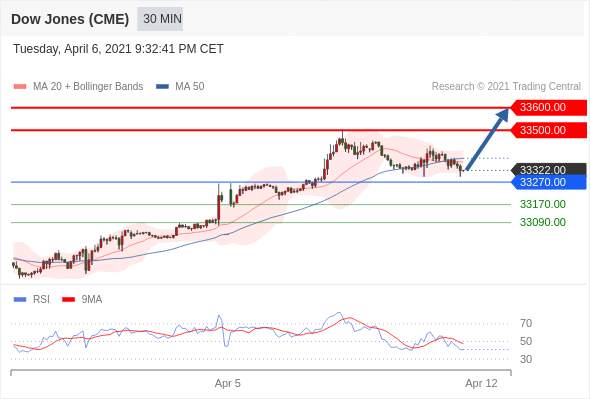Click the 33270.00 pivot price tag

coord(549,183)
